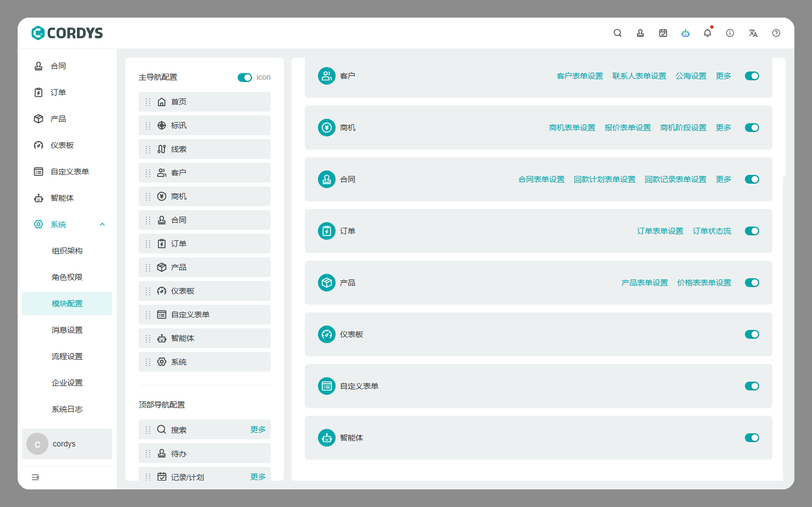
Task: Open 回款计划表单设置 link
Action: click(x=605, y=179)
